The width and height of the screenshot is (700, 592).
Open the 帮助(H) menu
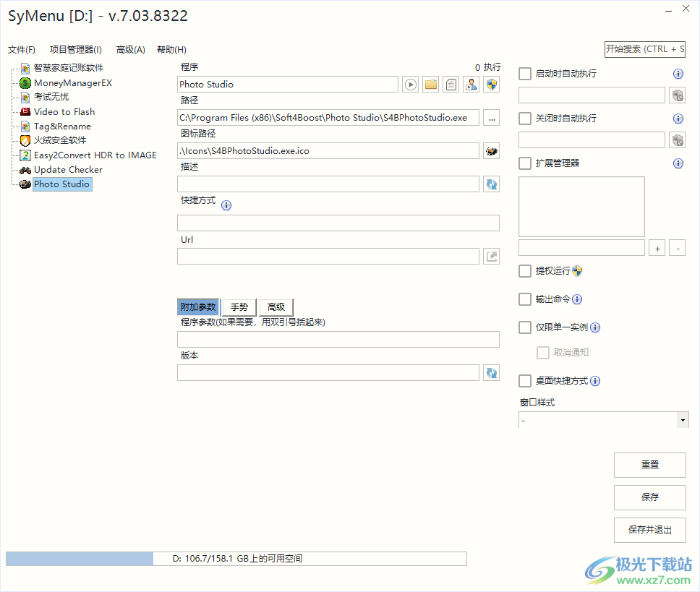click(171, 50)
